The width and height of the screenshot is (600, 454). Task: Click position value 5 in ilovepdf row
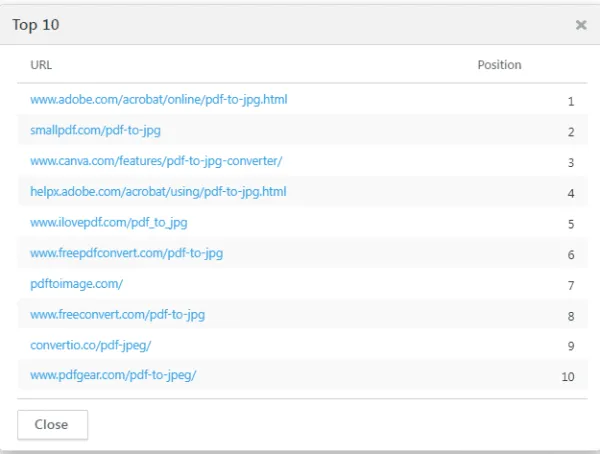click(571, 224)
